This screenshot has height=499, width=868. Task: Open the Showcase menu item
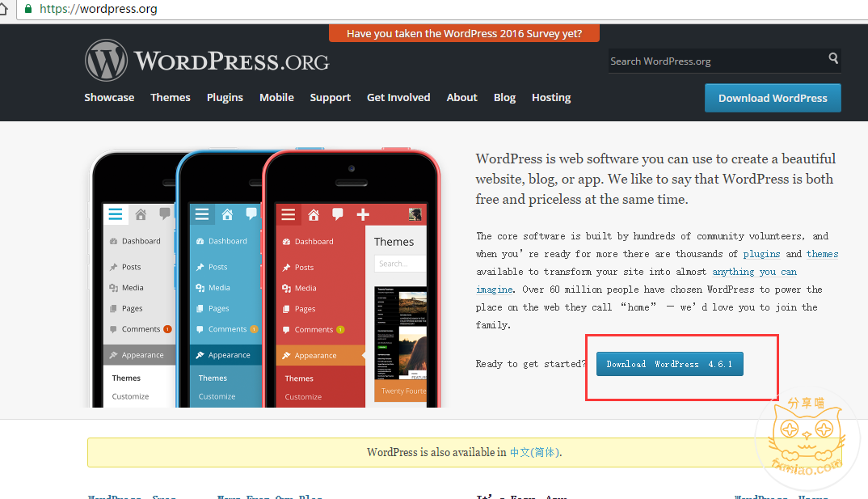[x=109, y=98]
